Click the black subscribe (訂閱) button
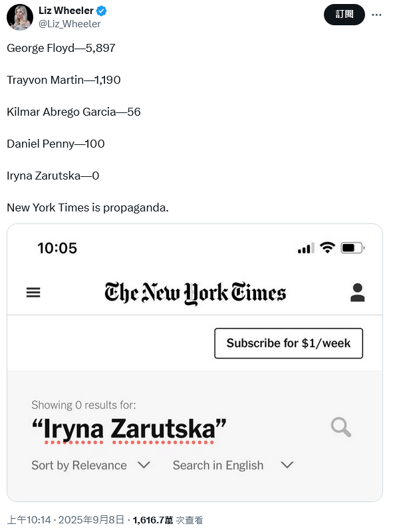This screenshot has width=393, height=532. click(344, 15)
